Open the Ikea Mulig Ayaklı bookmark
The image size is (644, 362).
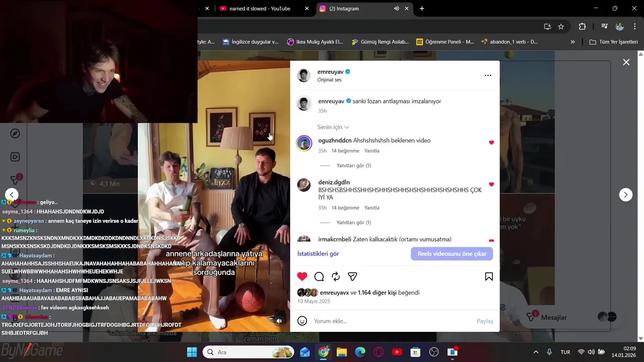click(315, 42)
